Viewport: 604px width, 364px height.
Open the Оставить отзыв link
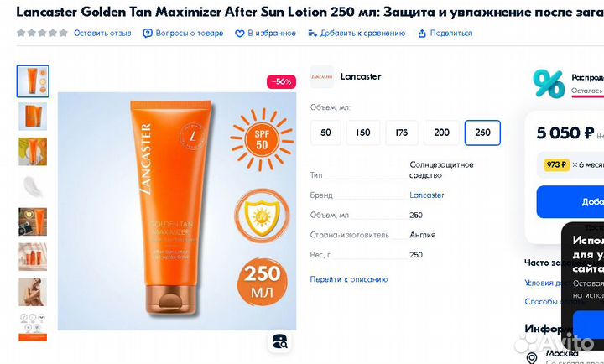click(x=102, y=33)
